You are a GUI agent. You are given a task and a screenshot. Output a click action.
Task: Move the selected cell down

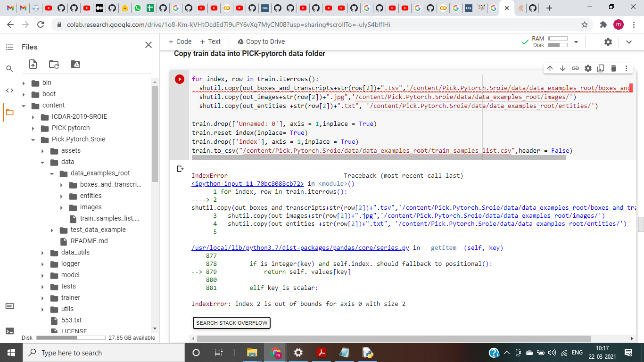(562, 68)
